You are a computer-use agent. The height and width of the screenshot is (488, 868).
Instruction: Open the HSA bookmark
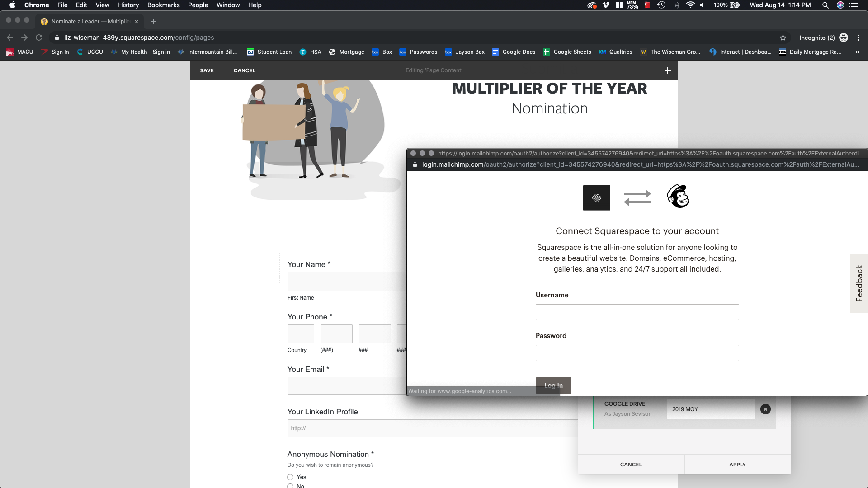coord(310,52)
